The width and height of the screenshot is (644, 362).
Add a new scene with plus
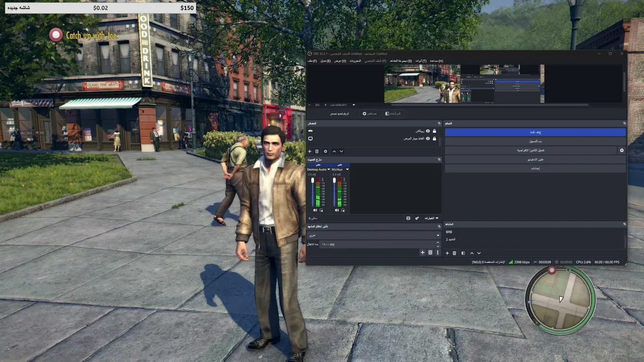click(447, 253)
